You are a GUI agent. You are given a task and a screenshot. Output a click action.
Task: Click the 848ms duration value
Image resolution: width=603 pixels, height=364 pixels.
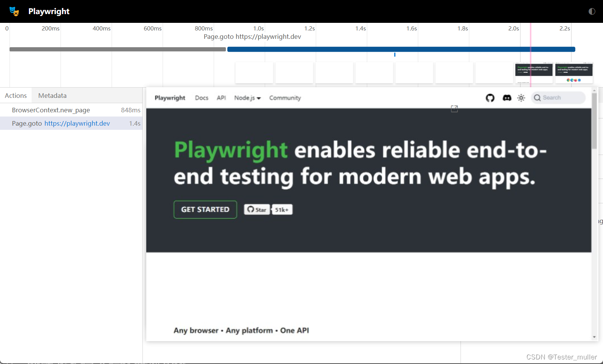pos(131,110)
